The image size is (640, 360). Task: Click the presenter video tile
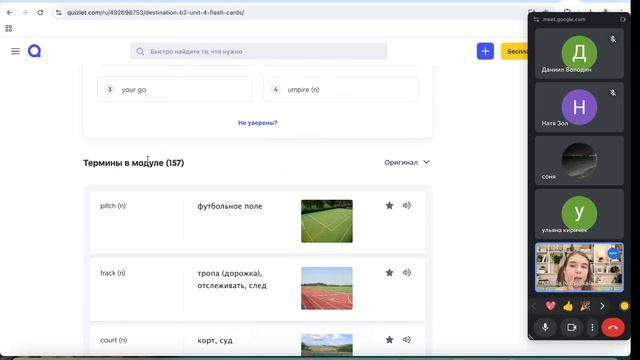[x=579, y=267]
